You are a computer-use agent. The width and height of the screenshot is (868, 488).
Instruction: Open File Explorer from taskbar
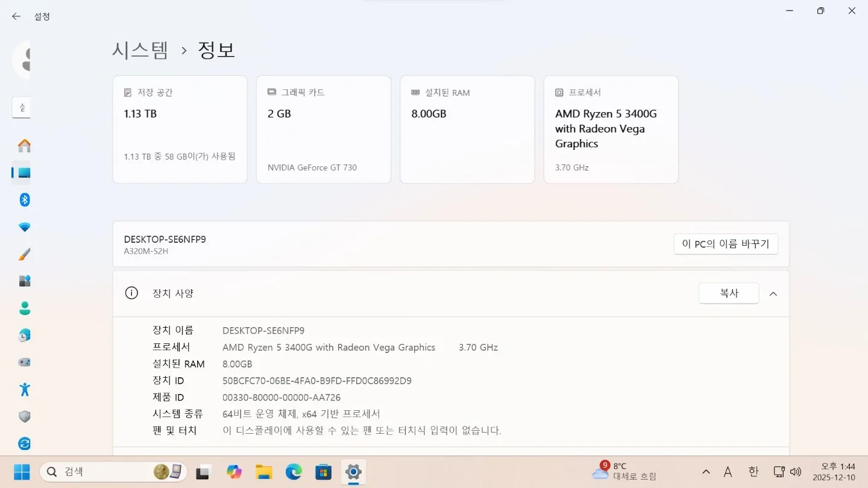pyautogui.click(x=263, y=472)
